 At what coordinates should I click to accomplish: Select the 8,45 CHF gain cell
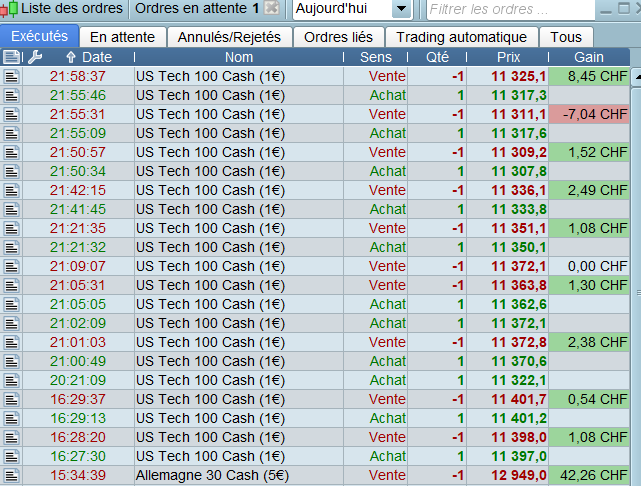click(x=589, y=76)
